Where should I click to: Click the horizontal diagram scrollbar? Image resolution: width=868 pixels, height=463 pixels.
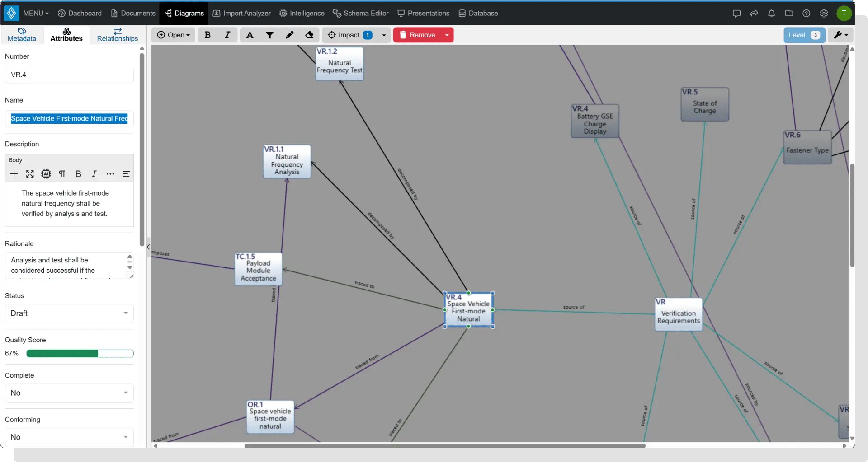click(445, 446)
